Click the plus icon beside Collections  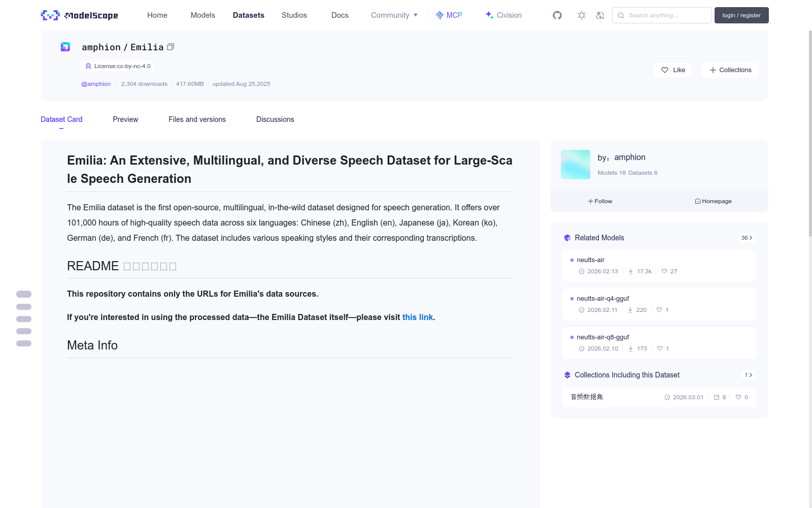713,70
